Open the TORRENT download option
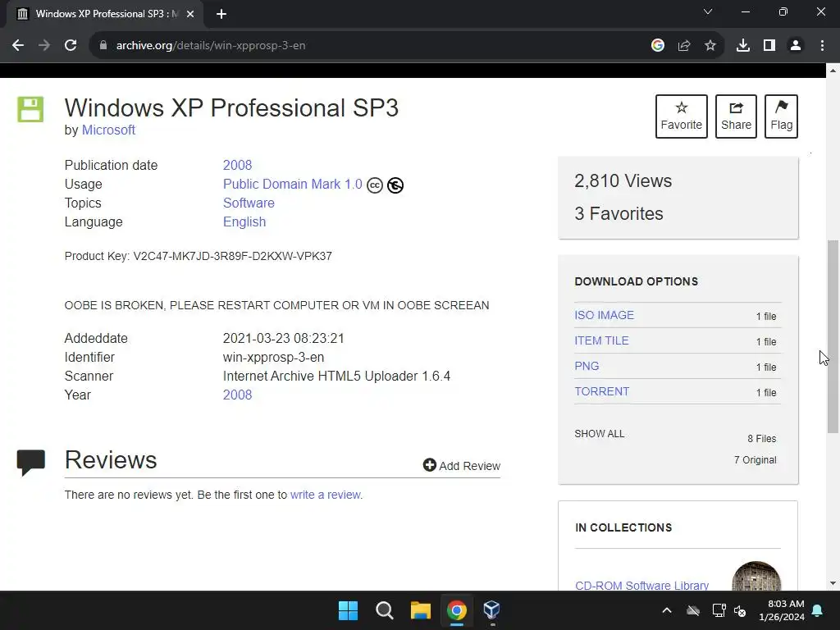This screenshot has width=840, height=630. pos(601,391)
